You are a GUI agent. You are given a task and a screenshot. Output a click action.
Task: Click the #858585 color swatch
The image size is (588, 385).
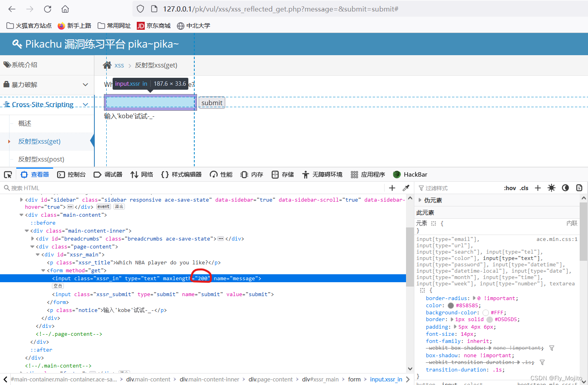(451, 306)
